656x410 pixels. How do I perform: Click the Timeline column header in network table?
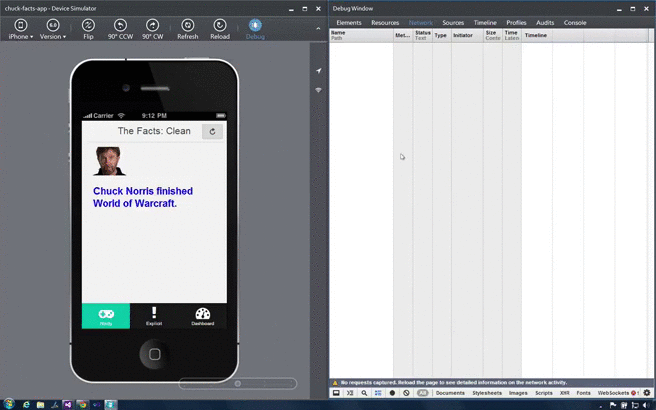[586, 35]
